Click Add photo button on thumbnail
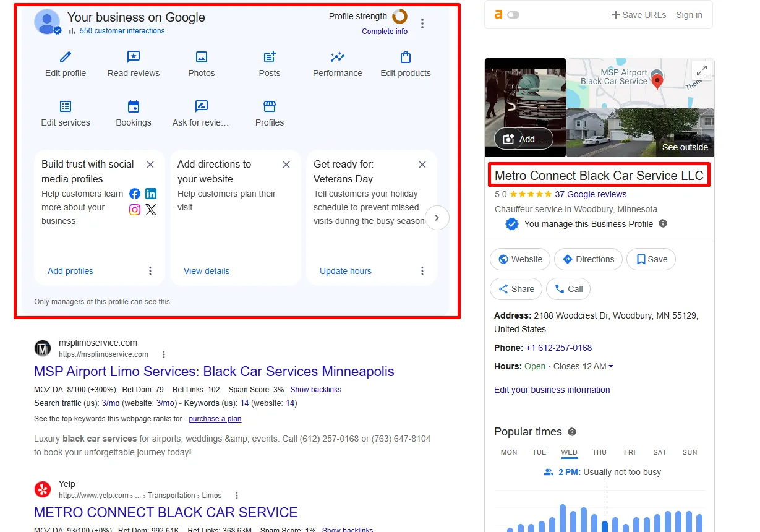760x532 pixels. (524, 139)
